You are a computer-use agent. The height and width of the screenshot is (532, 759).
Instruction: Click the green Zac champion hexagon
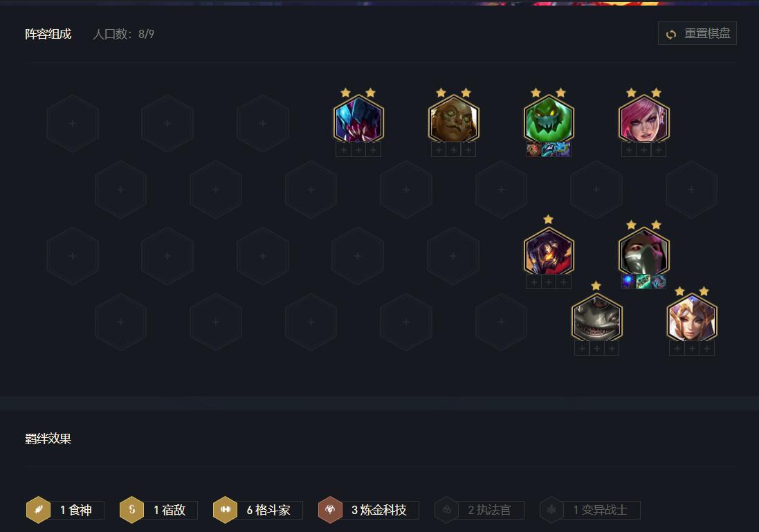click(x=549, y=120)
